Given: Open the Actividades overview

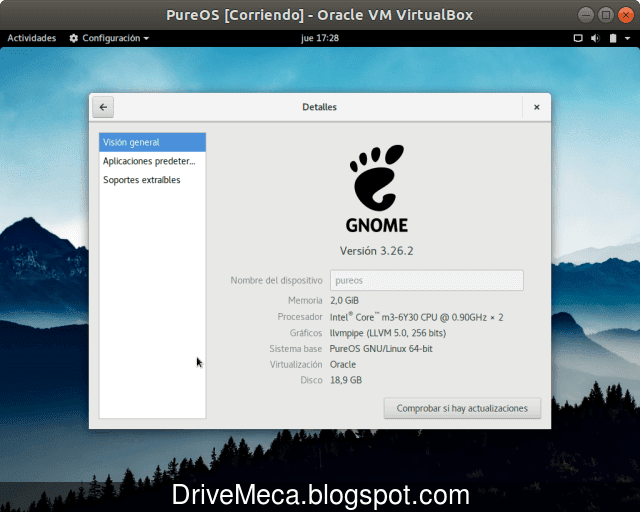Looking at the screenshot, I should pos(32,38).
